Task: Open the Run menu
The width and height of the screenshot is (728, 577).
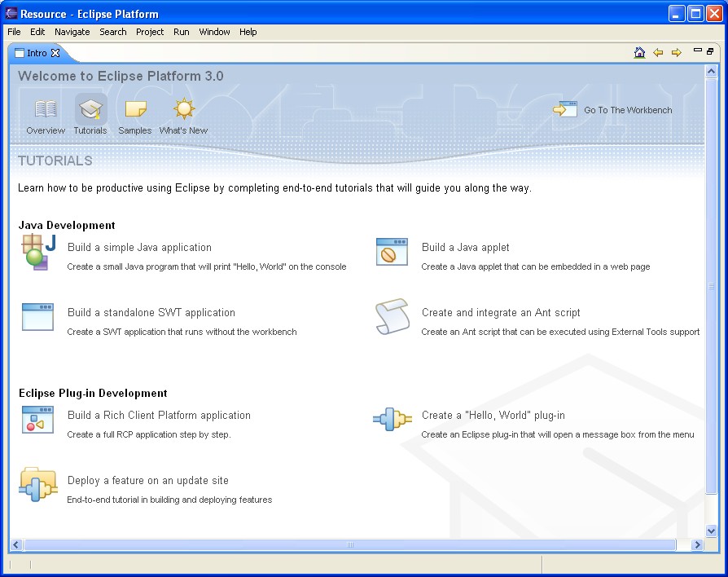Action: click(182, 32)
